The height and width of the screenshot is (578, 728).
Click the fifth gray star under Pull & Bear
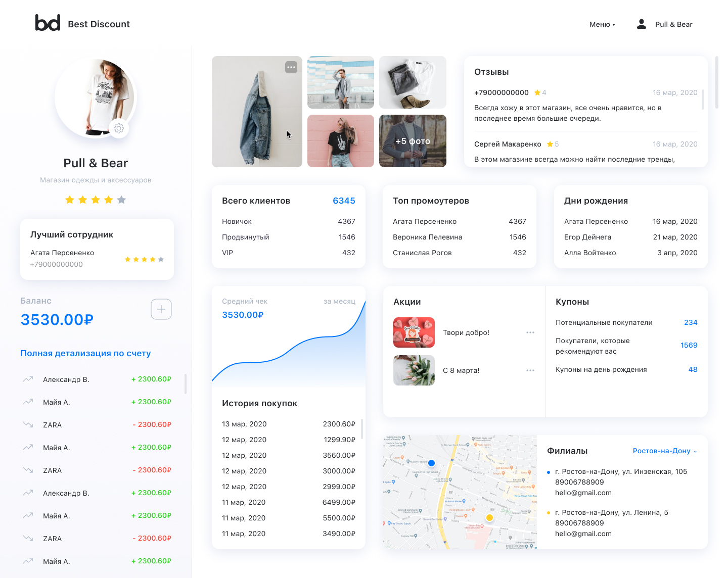point(121,200)
